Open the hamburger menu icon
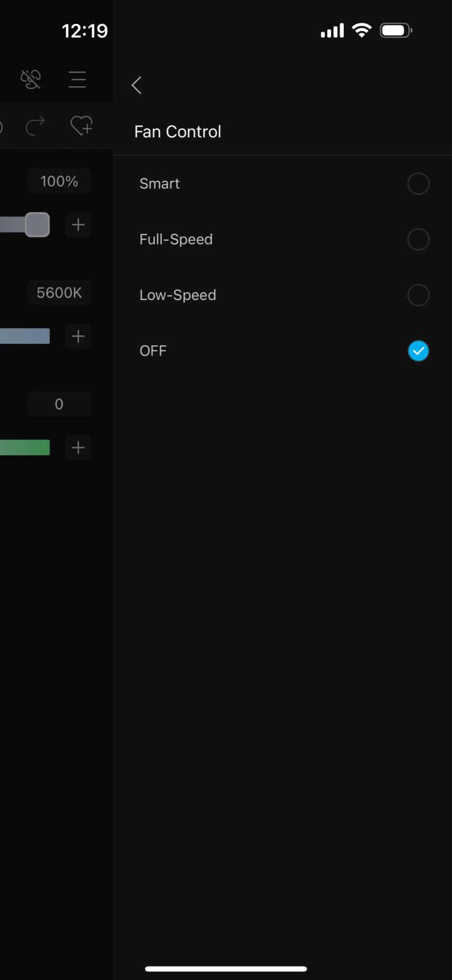 78,79
